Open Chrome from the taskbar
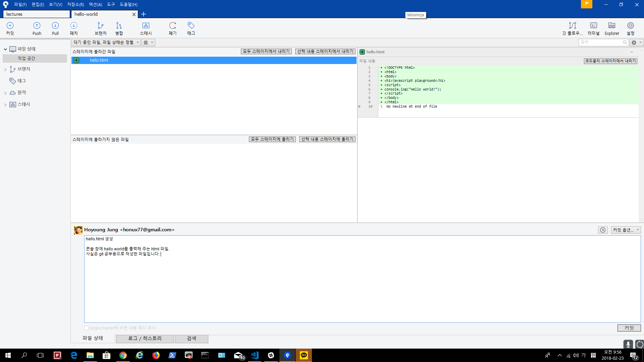This screenshot has height=362, width=644. click(x=123, y=355)
